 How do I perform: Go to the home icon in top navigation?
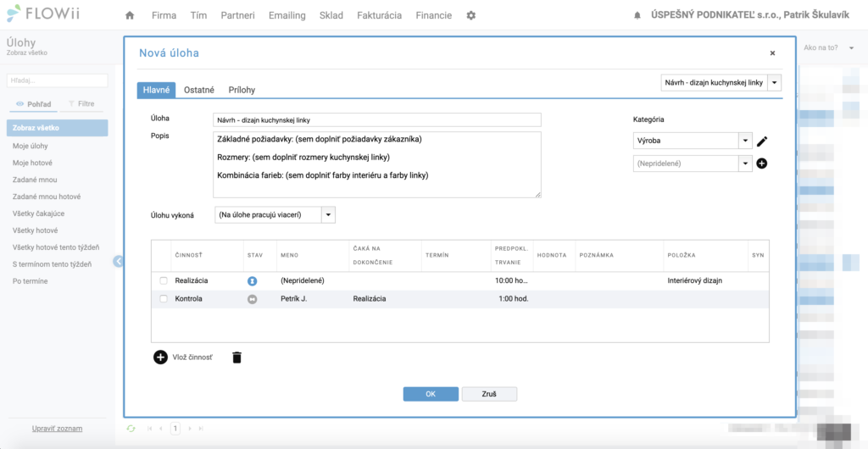pos(130,15)
